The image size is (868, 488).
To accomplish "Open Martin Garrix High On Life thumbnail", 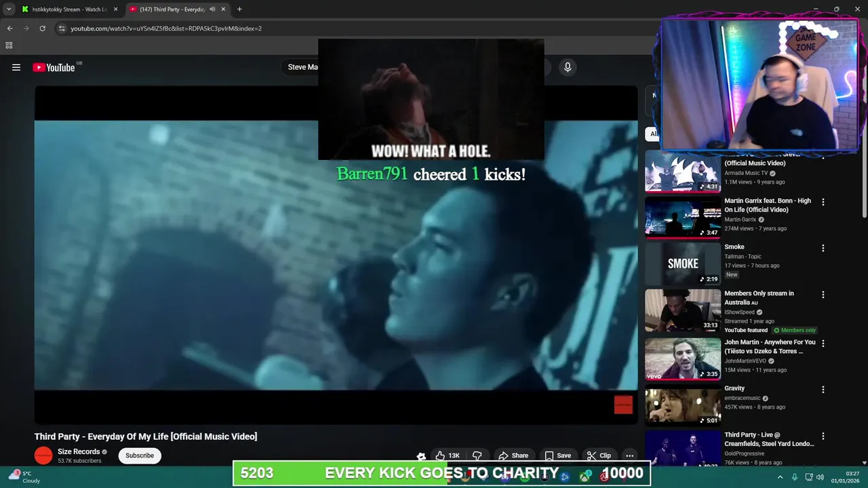I will tap(683, 218).
